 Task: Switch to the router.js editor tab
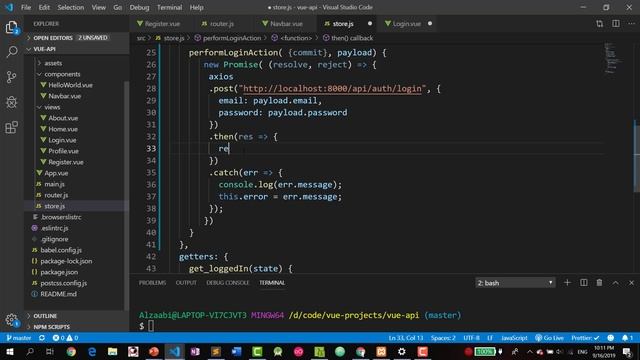(221, 24)
